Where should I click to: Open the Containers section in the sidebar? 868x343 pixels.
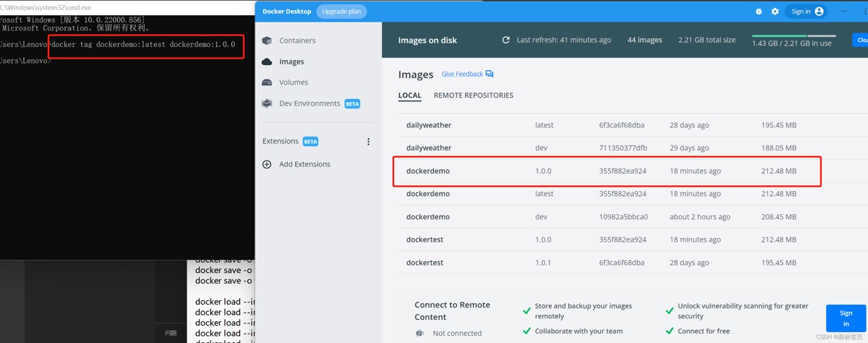click(297, 41)
